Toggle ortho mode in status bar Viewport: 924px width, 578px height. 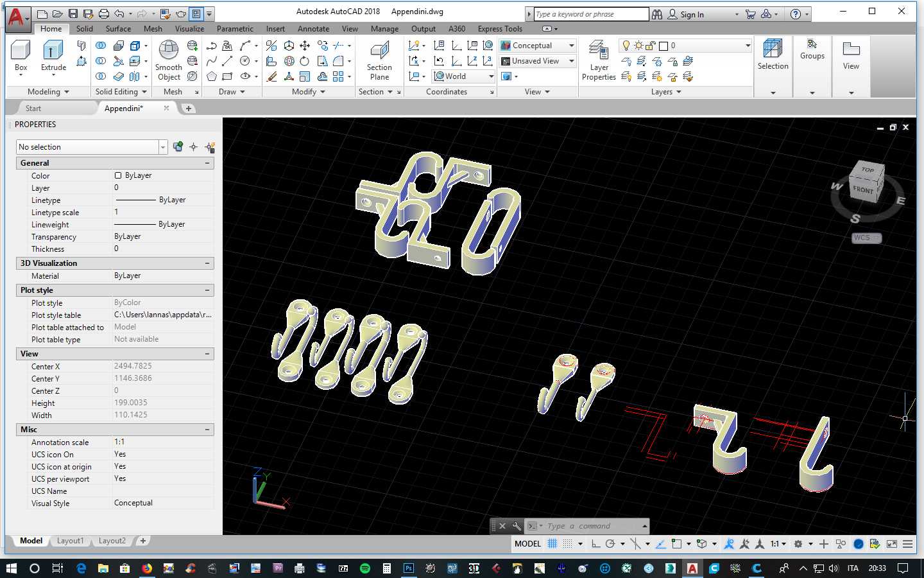pyautogui.click(x=596, y=543)
